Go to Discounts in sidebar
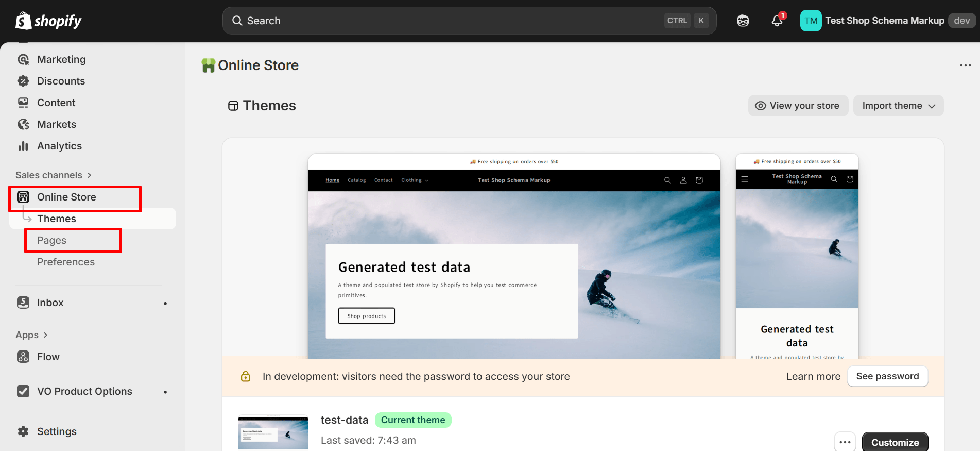Viewport: 980px width, 451px height. click(61, 81)
